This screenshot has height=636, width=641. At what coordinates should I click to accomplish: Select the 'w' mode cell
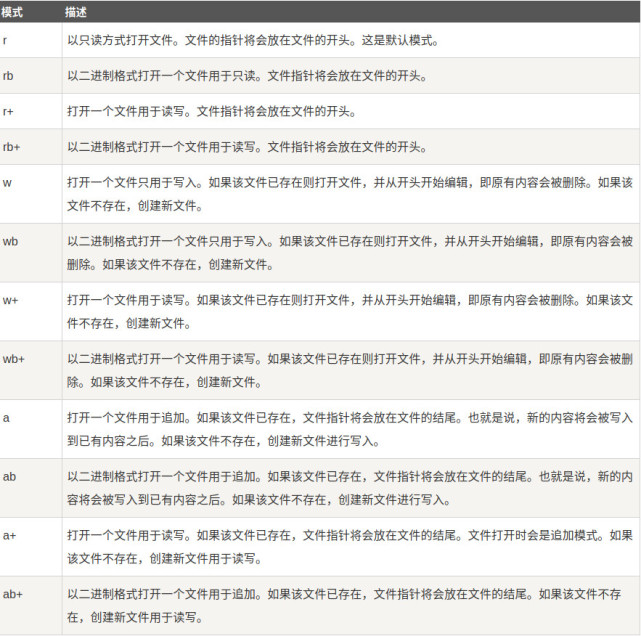click(x=31, y=194)
